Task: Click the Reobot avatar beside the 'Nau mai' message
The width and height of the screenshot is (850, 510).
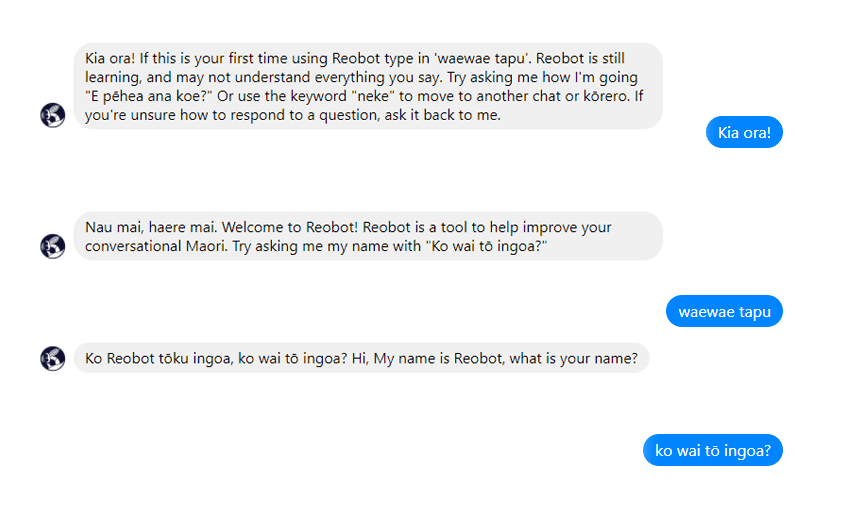Action: 53,245
